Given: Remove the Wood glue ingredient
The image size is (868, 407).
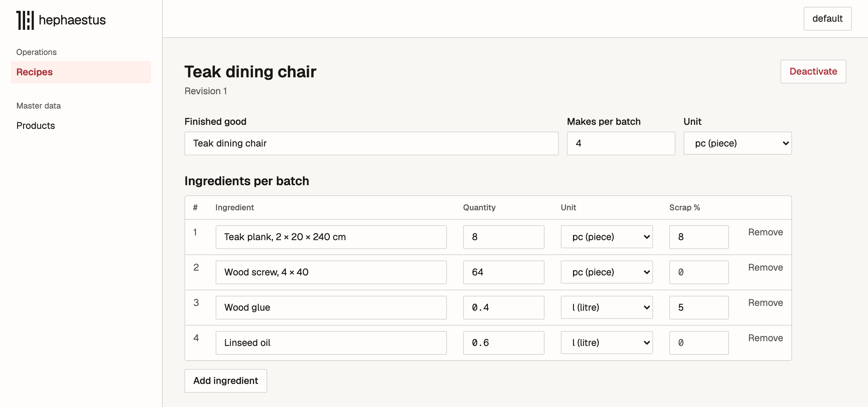Looking at the screenshot, I should click(766, 303).
